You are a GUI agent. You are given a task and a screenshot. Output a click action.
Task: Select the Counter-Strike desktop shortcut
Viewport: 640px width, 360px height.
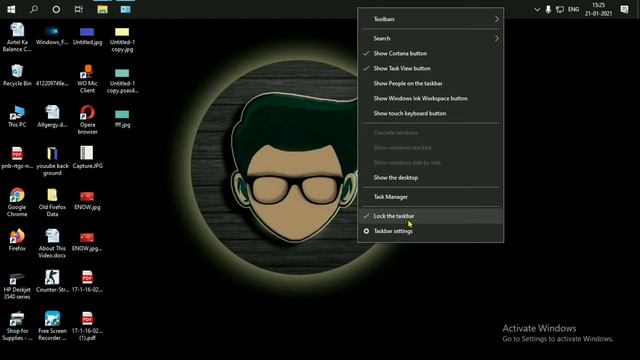click(x=52, y=281)
